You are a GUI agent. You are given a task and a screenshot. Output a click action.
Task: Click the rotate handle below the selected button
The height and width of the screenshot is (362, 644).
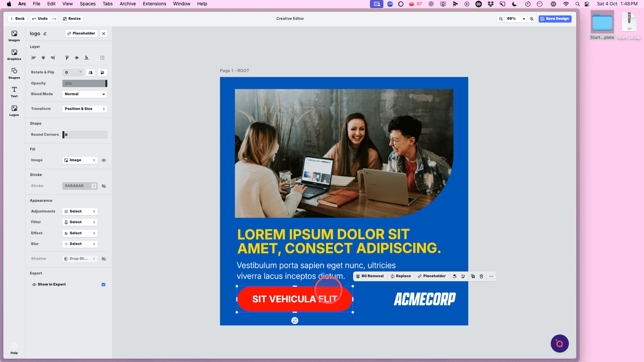pos(295,321)
